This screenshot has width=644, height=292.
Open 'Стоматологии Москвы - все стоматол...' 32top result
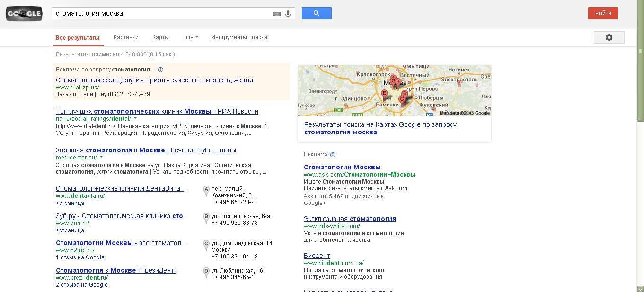point(122,243)
